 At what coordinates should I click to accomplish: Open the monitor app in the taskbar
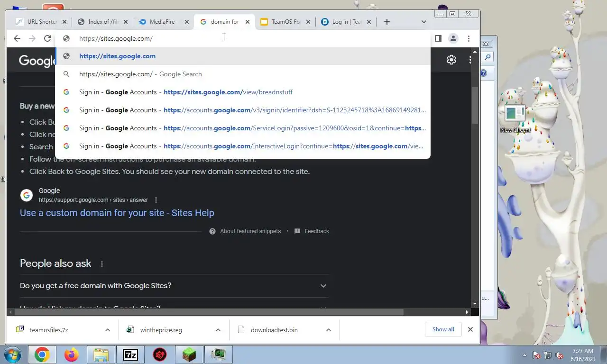tap(219, 355)
